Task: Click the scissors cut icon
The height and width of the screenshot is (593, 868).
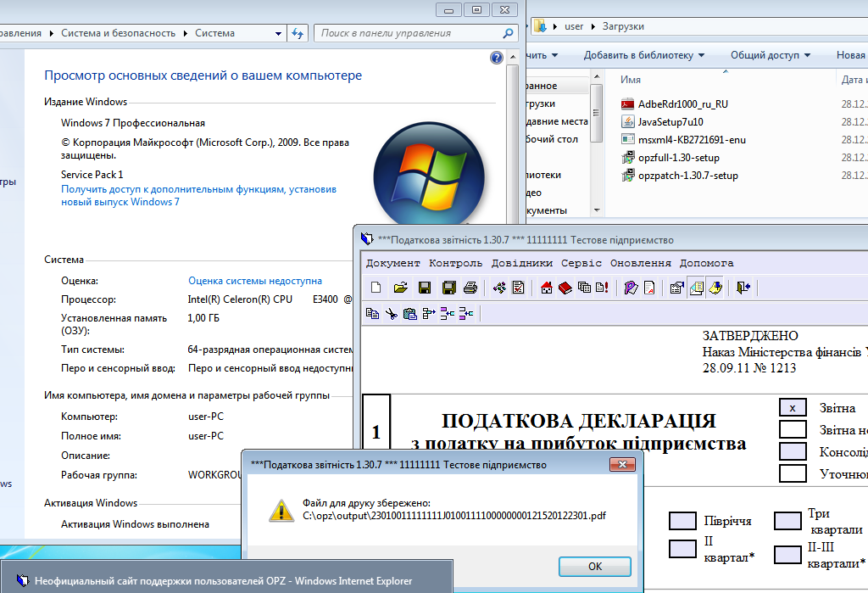Action: point(391,313)
